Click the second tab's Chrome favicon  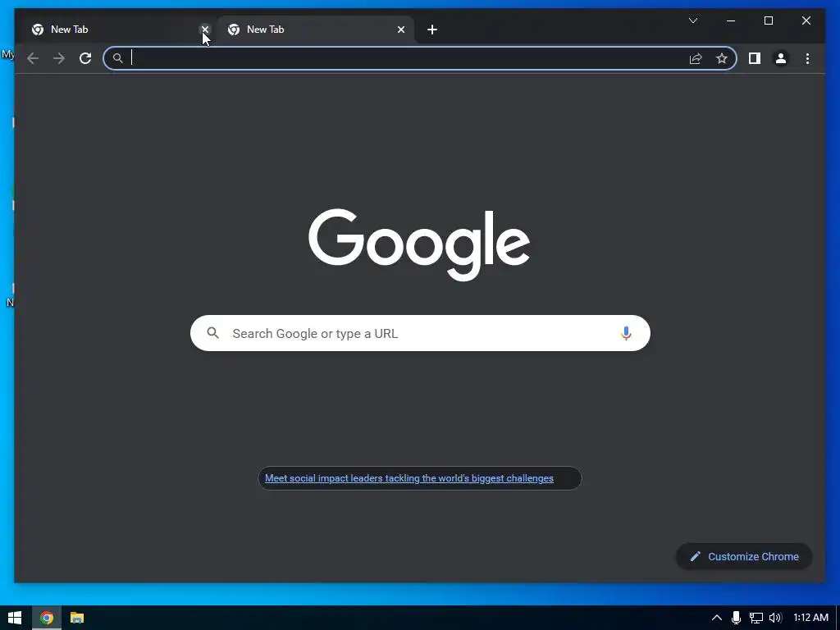pyautogui.click(x=234, y=30)
